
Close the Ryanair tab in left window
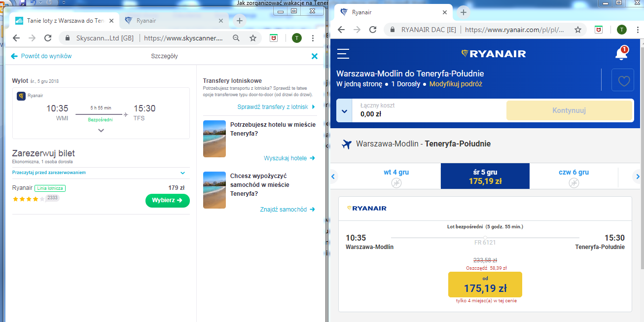click(221, 21)
